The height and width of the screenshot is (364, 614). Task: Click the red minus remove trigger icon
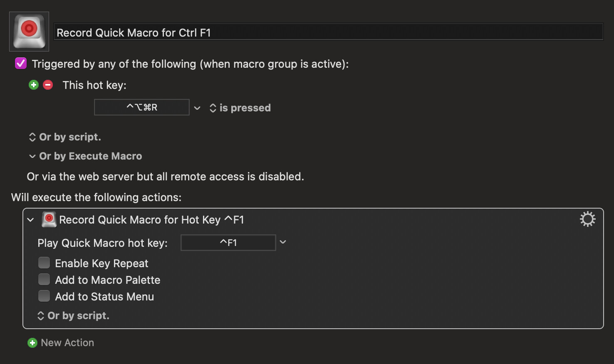point(48,85)
